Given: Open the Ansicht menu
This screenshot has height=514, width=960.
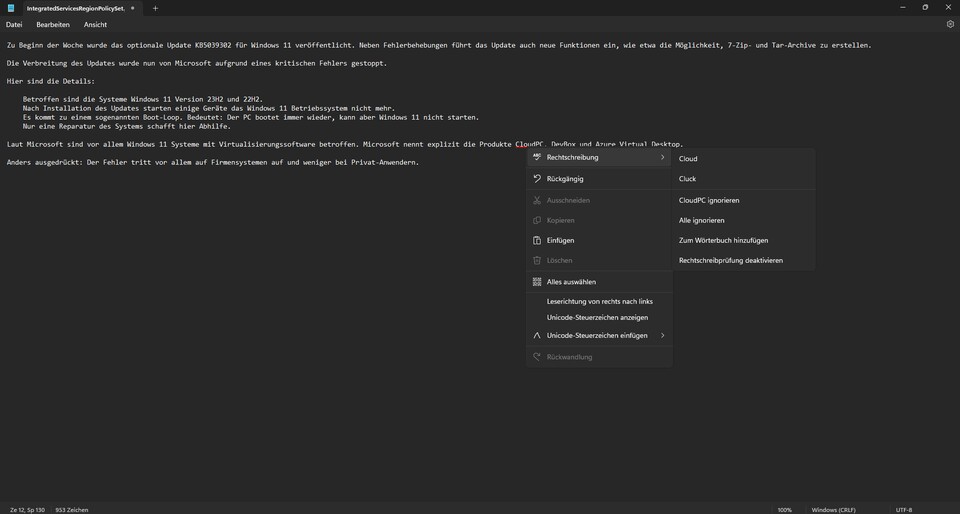Looking at the screenshot, I should click(x=95, y=24).
